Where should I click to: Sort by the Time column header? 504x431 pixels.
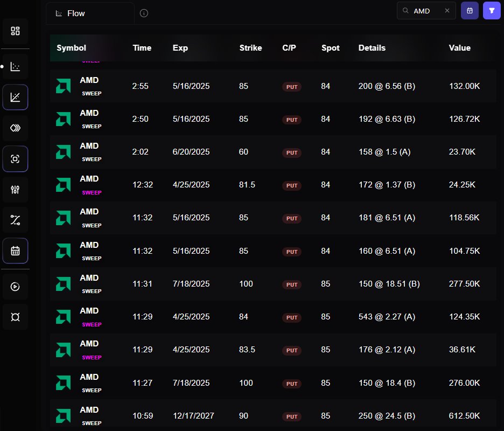(142, 48)
